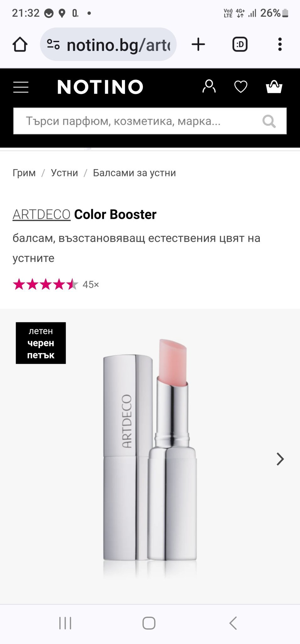Open the wishlist heart icon
Viewport: 300px width, 644px height.
[241, 87]
